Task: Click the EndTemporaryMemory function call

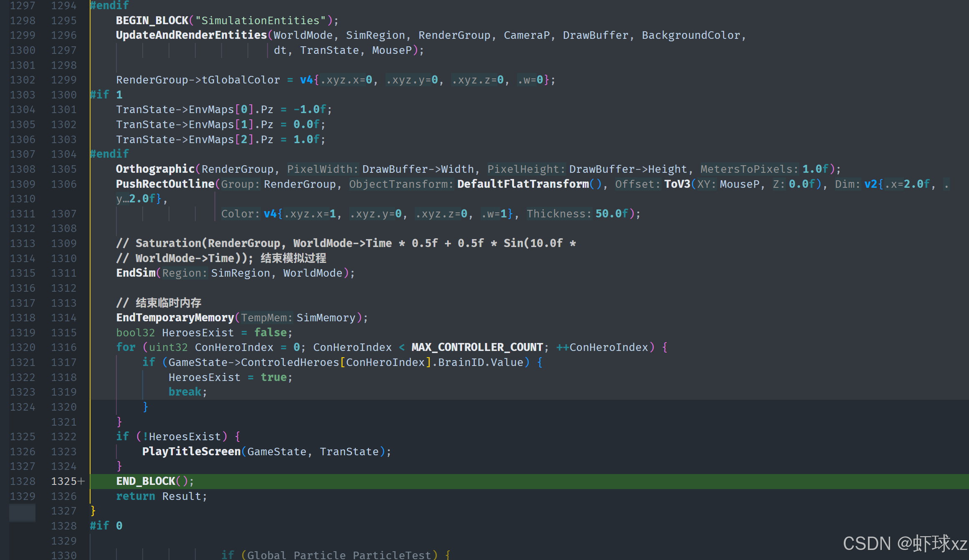Action: (x=175, y=318)
